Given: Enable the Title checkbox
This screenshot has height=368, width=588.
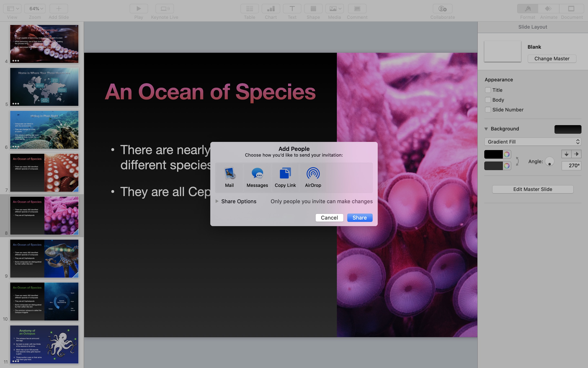Looking at the screenshot, I should [x=488, y=90].
